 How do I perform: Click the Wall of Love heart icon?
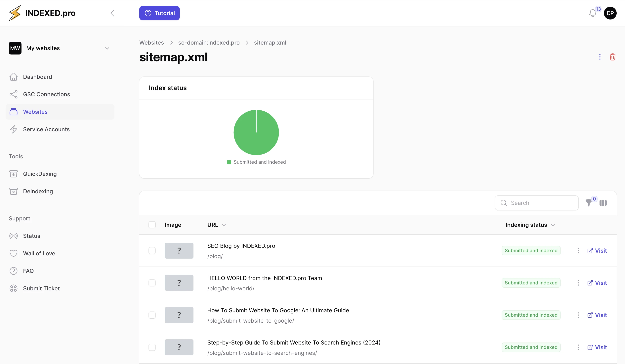click(13, 253)
